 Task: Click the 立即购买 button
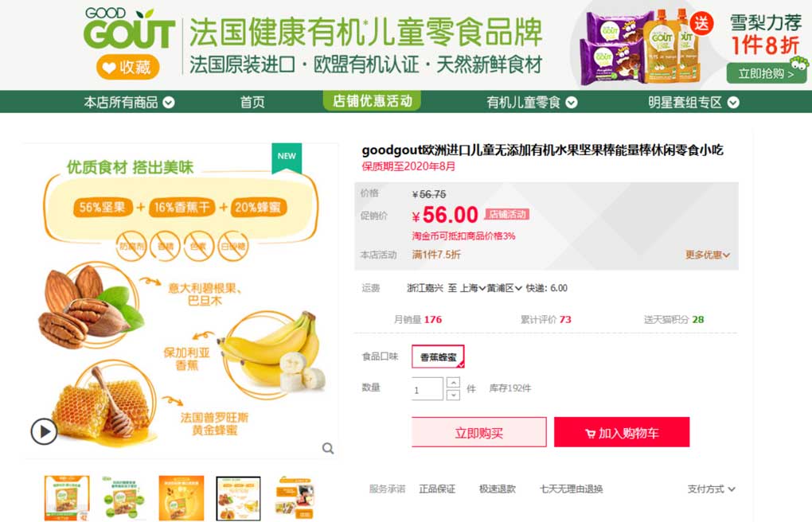pos(479,432)
